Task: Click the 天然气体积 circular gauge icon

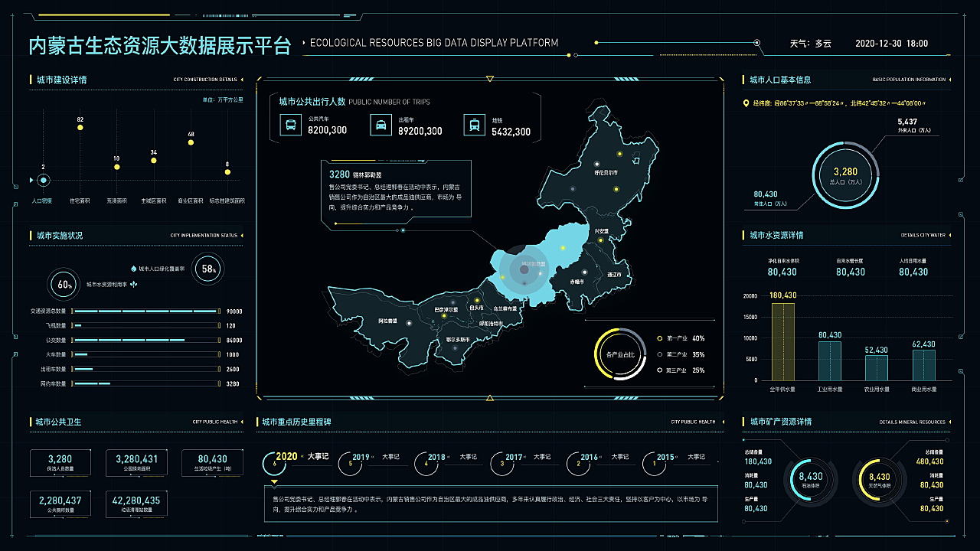Action: tap(879, 480)
